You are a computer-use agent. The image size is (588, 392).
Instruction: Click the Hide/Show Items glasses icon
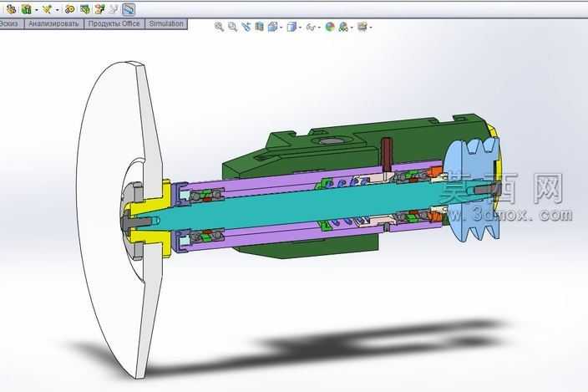click(311, 27)
